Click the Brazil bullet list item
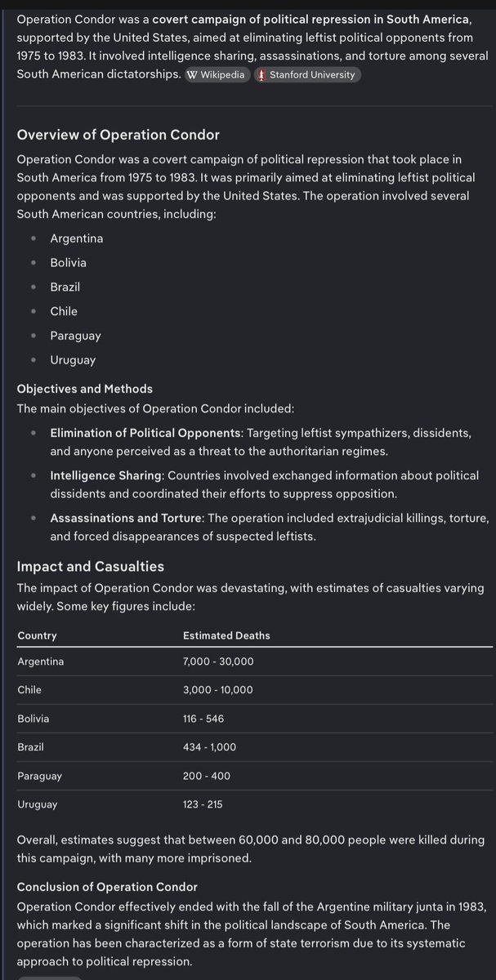The width and height of the screenshot is (496, 980). coord(65,287)
